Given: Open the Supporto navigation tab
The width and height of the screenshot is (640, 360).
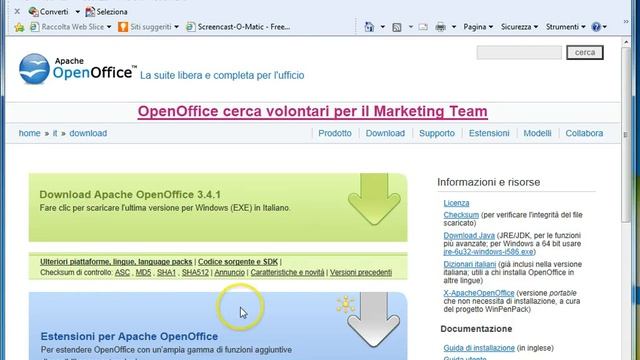Looking at the screenshot, I should (437, 133).
